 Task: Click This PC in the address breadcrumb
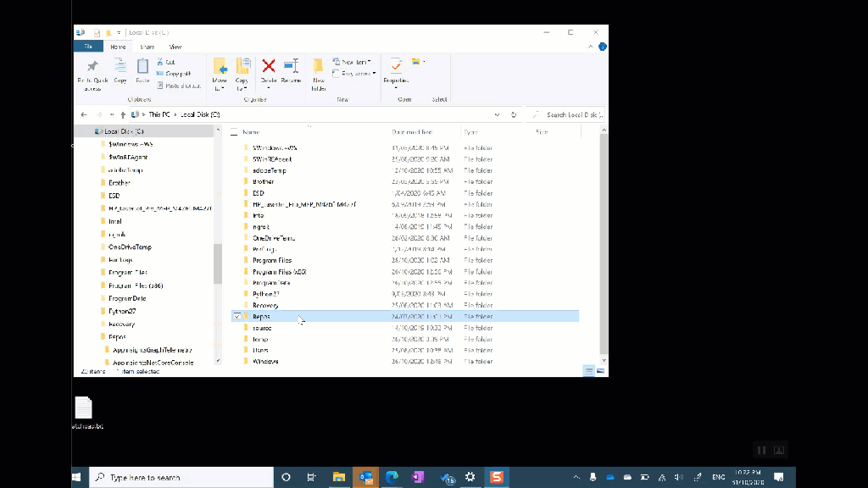pyautogui.click(x=159, y=114)
